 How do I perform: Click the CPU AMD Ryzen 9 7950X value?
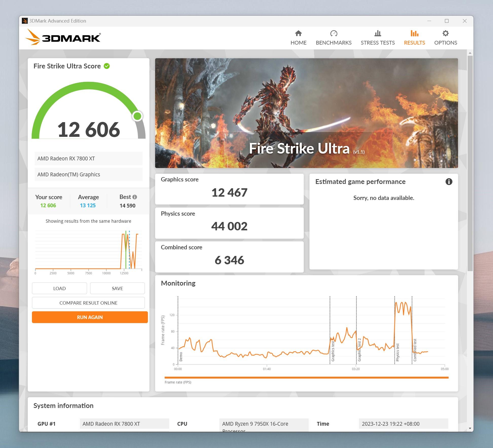[264, 425]
